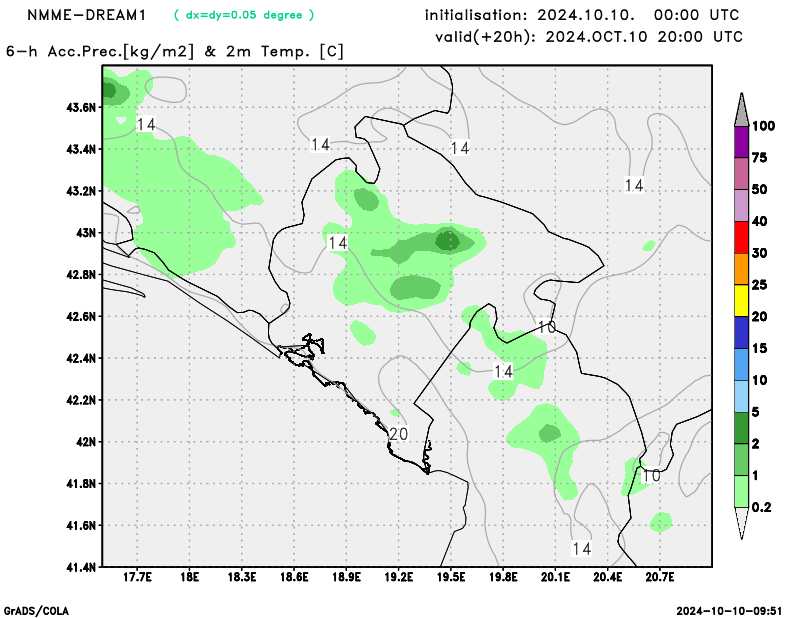800x618 pixels.
Task: Click the legend value 15
Action: 760,349
